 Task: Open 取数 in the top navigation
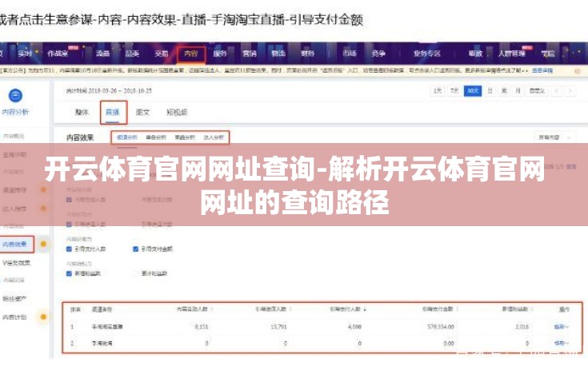pos(475,54)
